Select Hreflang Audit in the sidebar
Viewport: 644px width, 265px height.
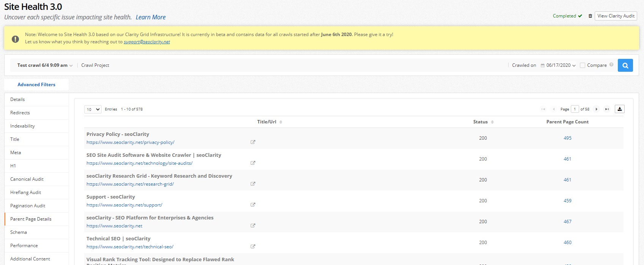coord(36,192)
